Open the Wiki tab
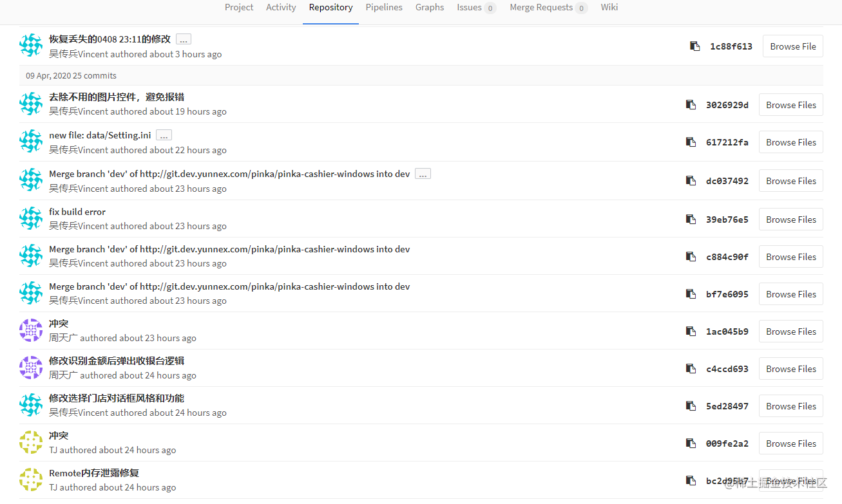 coord(609,7)
